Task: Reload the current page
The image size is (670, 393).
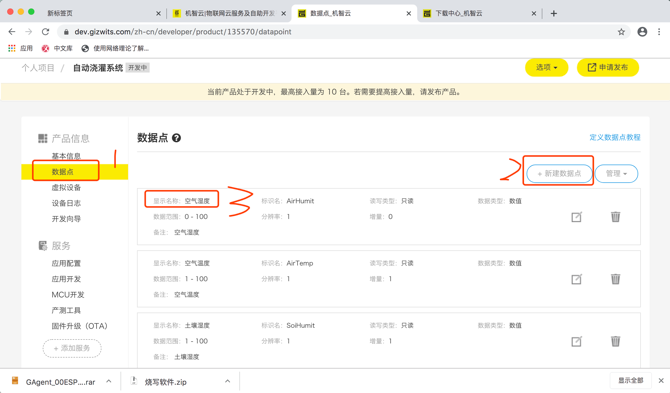Action: pos(45,32)
